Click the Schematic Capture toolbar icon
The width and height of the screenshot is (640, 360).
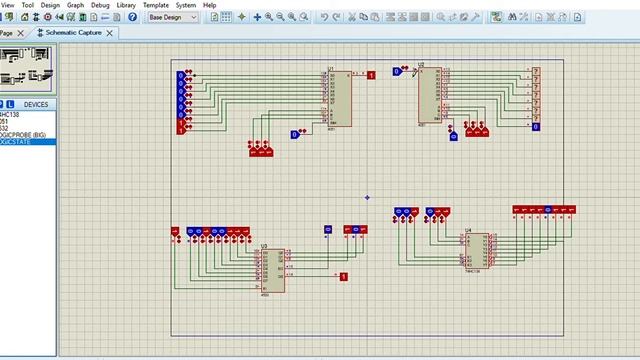click(x=36, y=17)
